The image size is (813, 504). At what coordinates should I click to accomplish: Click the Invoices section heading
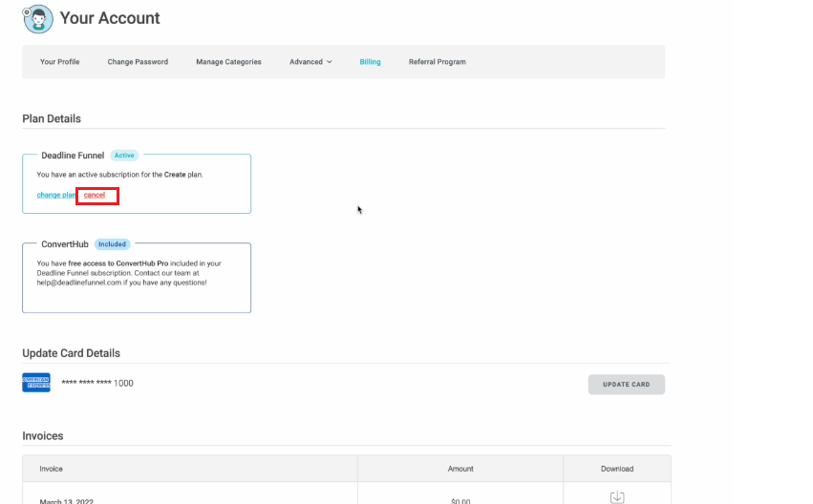click(43, 436)
